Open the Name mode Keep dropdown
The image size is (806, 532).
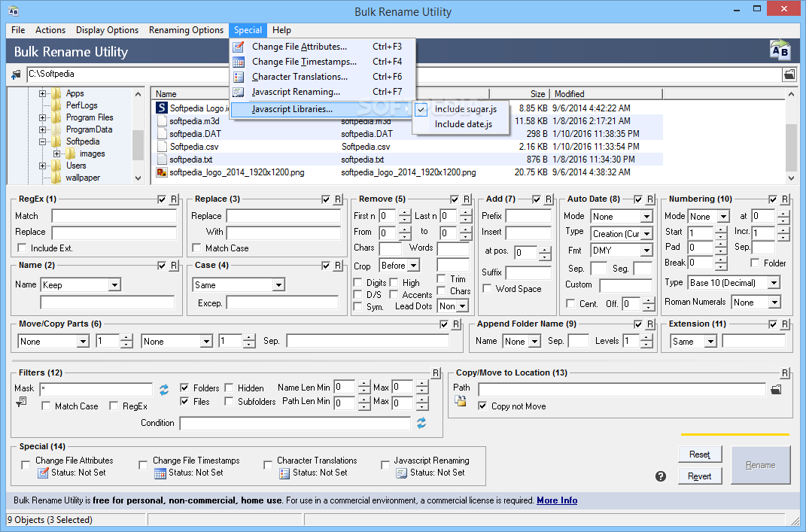point(114,284)
